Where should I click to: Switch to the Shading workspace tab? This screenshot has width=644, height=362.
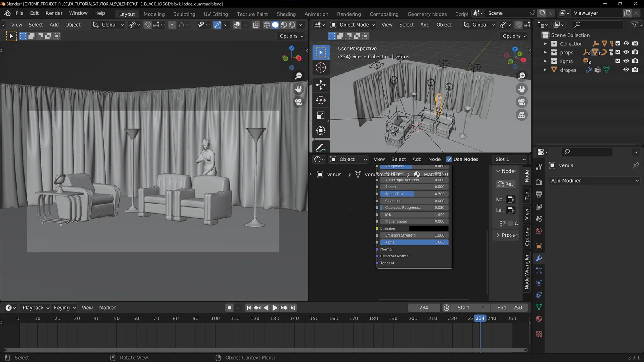(286, 14)
